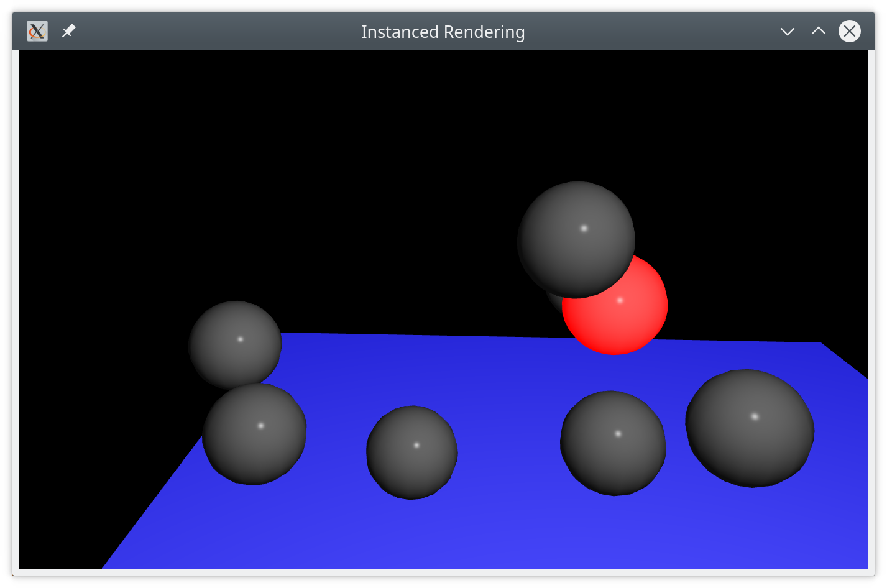Maximize window with the up chevron

pos(819,30)
